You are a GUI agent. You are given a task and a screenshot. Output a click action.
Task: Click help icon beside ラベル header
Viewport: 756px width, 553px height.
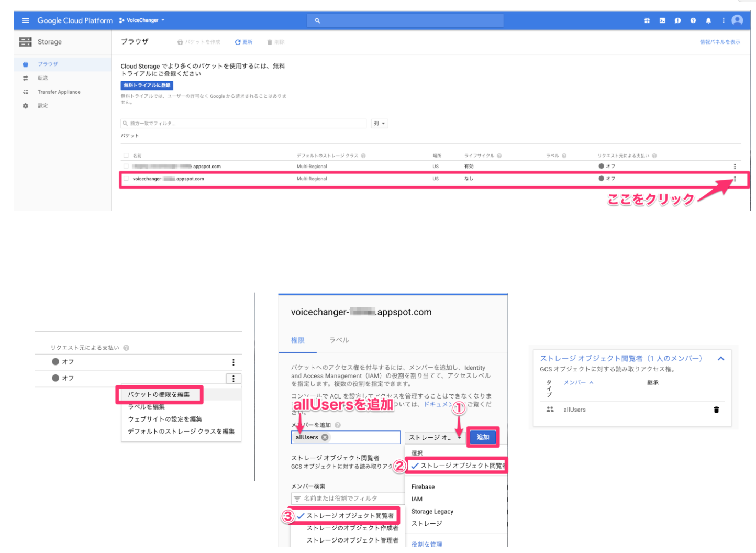564,156
